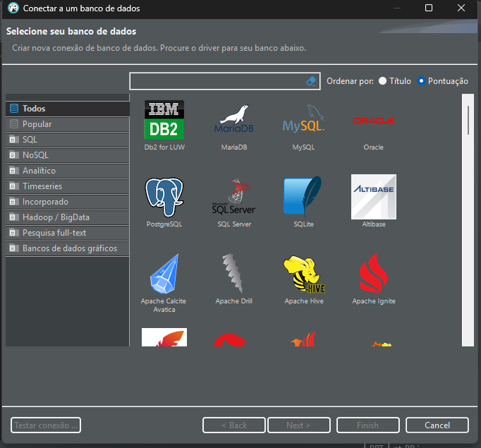Open Bancos de dados gráficos category
Screen dimensions: 481x448
(68, 248)
